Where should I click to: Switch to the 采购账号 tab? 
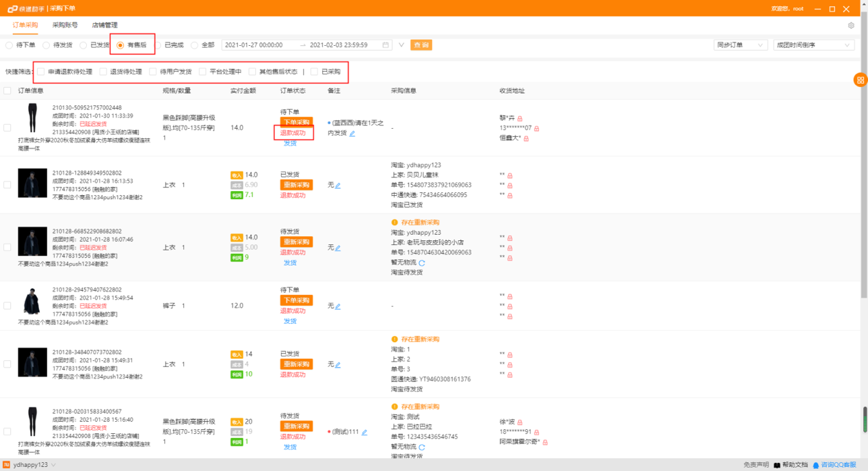click(65, 25)
